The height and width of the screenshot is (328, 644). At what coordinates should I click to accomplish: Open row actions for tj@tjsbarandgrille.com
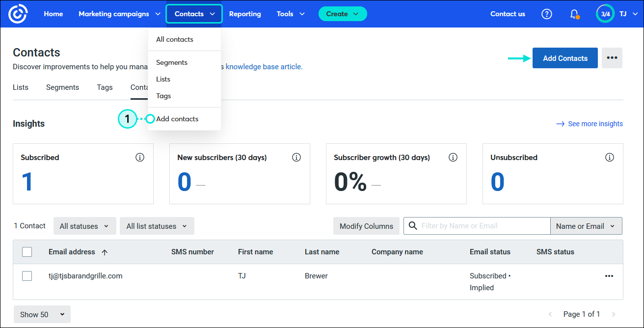609,276
